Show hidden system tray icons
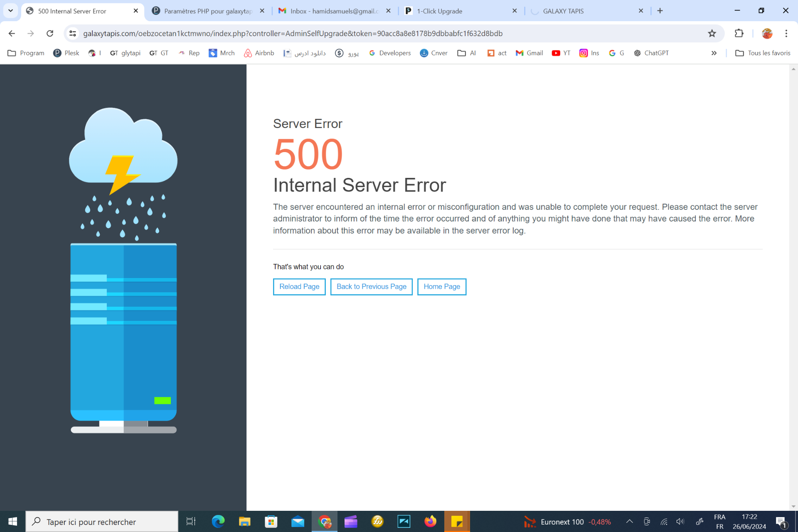Image resolution: width=798 pixels, height=532 pixels. pyautogui.click(x=629, y=521)
